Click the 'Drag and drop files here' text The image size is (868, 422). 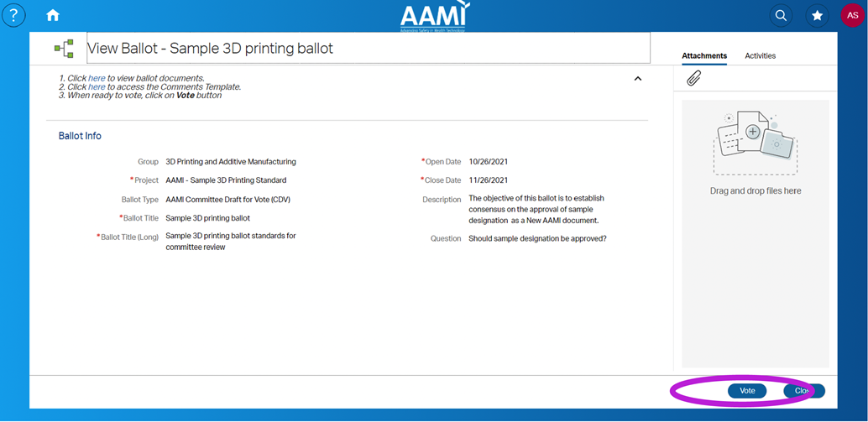756,190
